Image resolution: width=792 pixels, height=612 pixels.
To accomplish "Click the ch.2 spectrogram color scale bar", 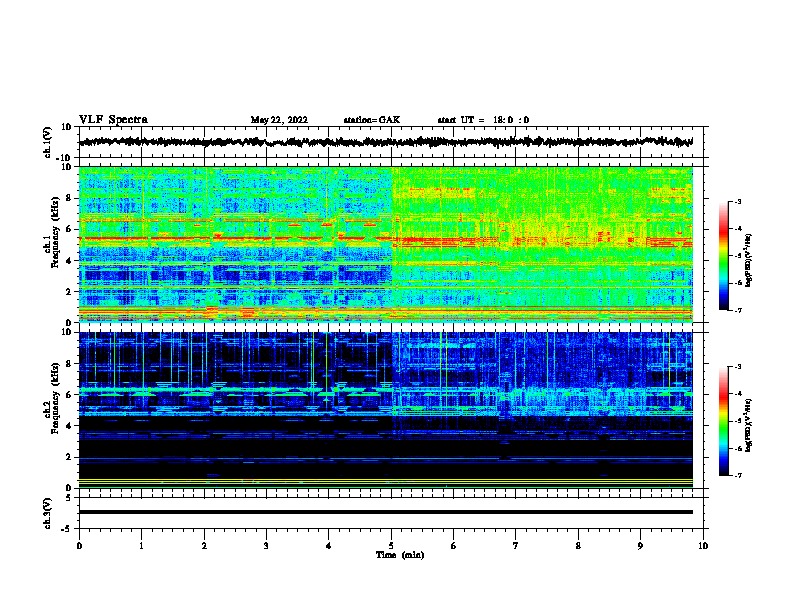I will tap(723, 421).
